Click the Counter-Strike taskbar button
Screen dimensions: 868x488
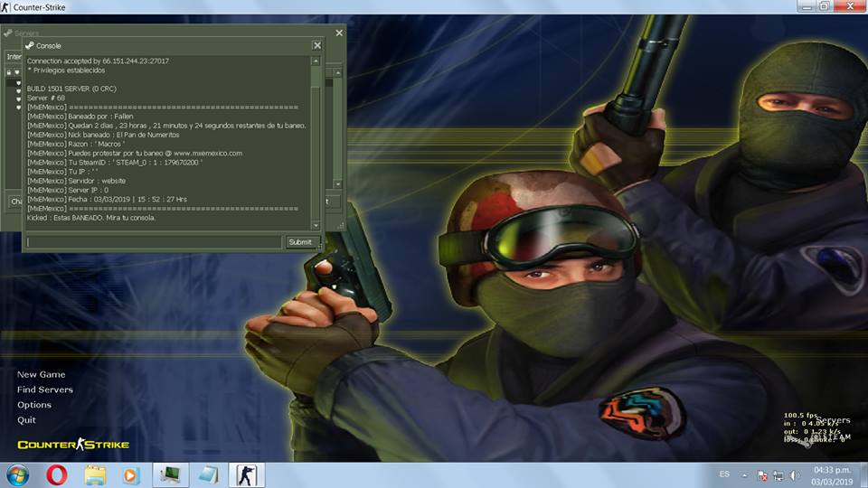click(246, 475)
